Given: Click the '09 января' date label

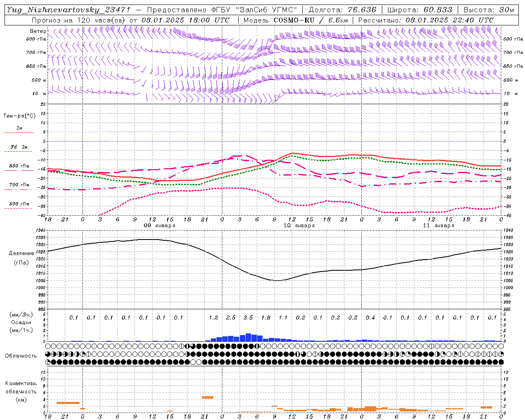Looking at the screenshot, I should click(159, 226).
